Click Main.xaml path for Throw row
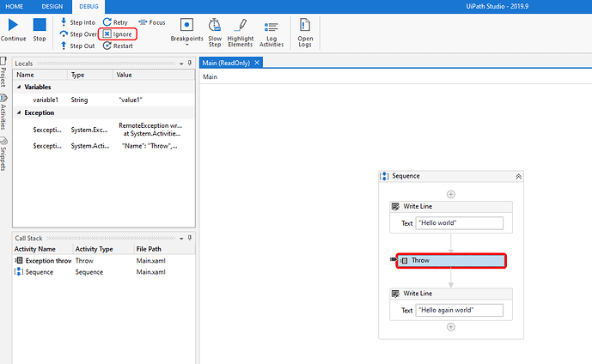 click(150, 261)
